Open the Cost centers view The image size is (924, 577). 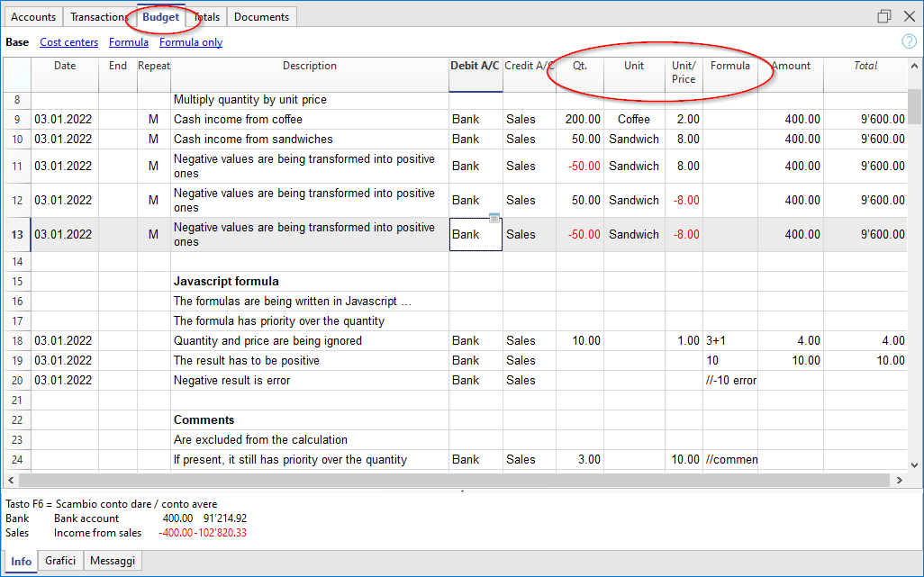pyautogui.click(x=68, y=41)
